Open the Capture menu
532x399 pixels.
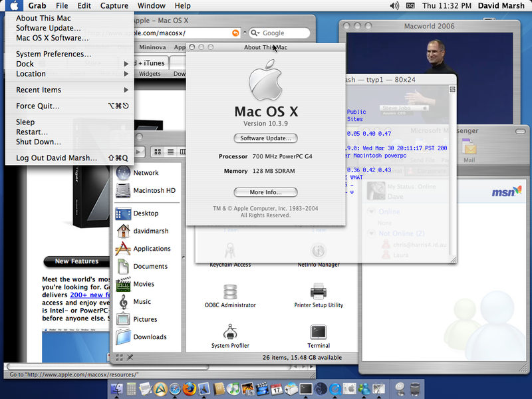pyautogui.click(x=114, y=6)
